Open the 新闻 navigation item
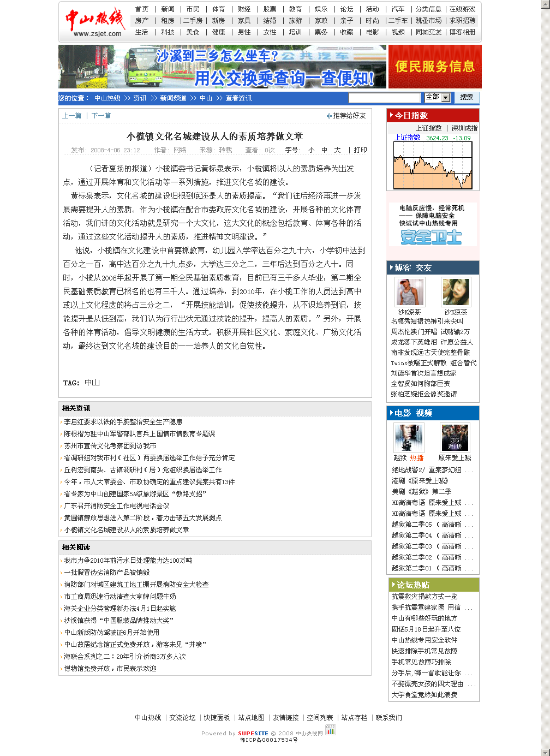550x756 pixels. pyautogui.click(x=168, y=9)
